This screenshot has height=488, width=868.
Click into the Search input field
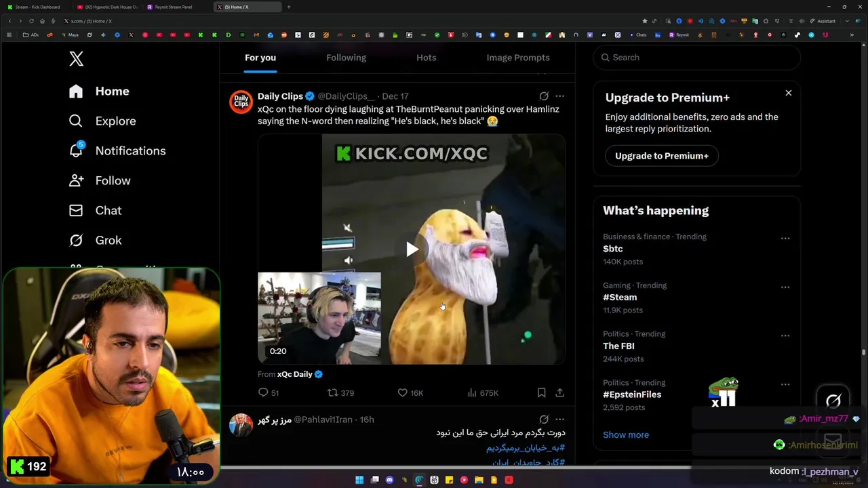[696, 58]
